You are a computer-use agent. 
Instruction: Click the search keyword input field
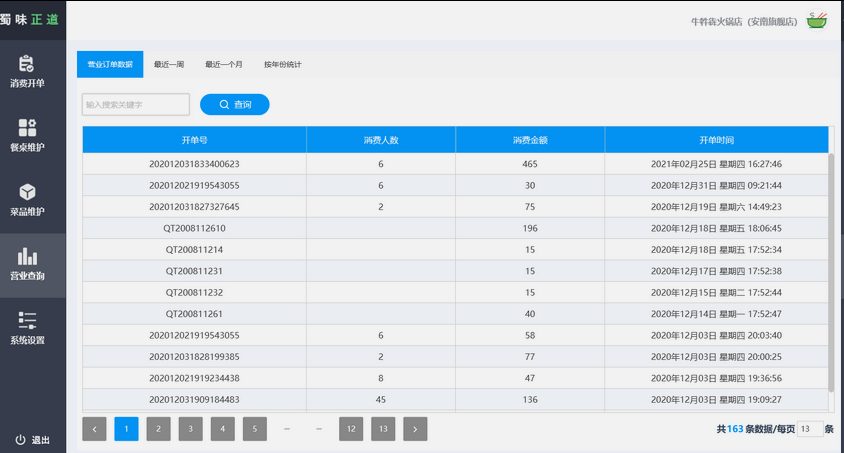pyautogui.click(x=135, y=104)
